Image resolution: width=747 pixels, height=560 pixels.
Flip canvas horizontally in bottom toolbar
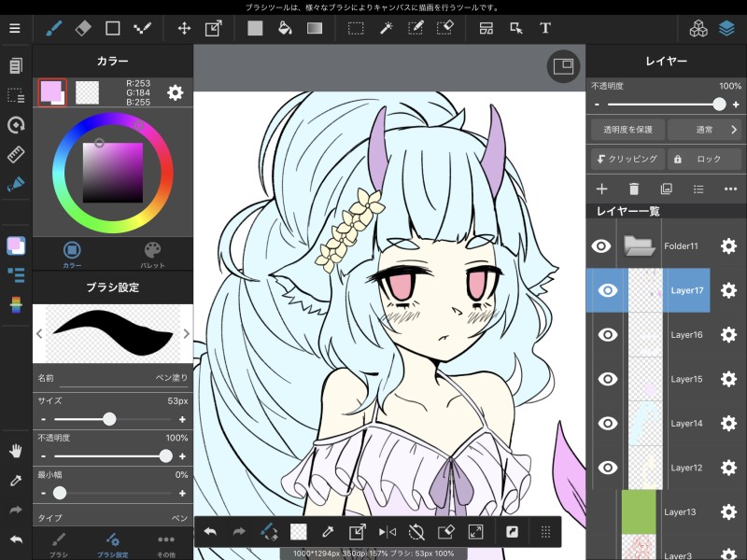pyautogui.click(x=387, y=532)
